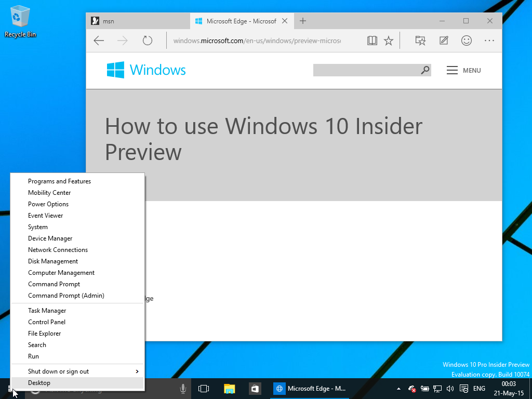
Task: Open Task View on taskbar
Action: pos(204,389)
